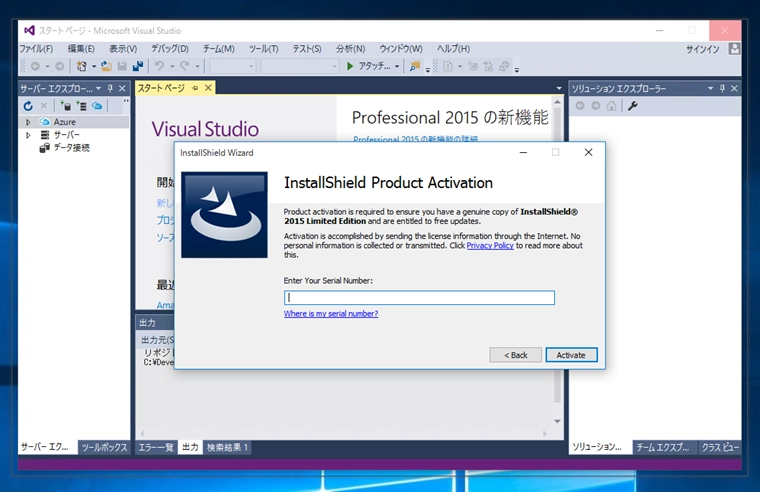This screenshot has height=492, width=760.
Task: Open the ウィンドウ(W) menu
Action: click(x=401, y=49)
